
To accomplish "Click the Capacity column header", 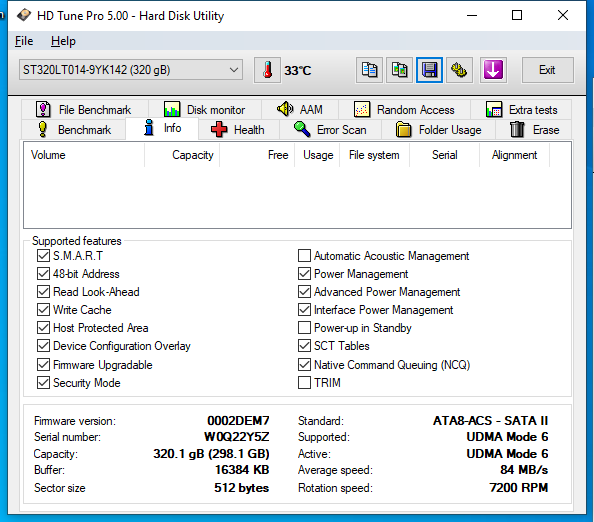I will (182, 155).
